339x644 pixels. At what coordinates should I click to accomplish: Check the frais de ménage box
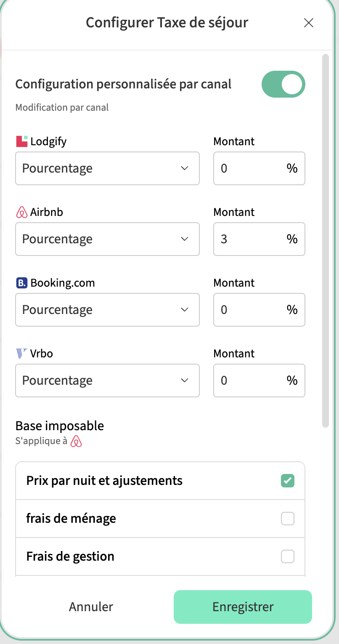(x=288, y=519)
